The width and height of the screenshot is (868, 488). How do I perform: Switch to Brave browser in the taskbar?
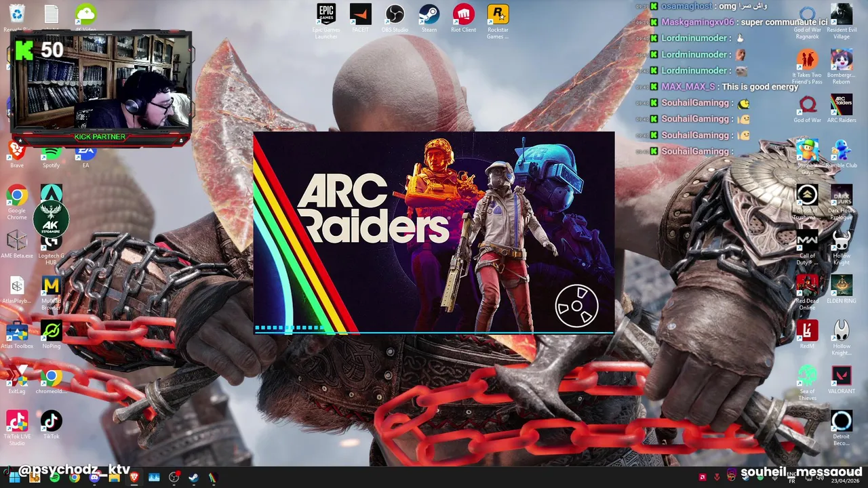(x=134, y=477)
